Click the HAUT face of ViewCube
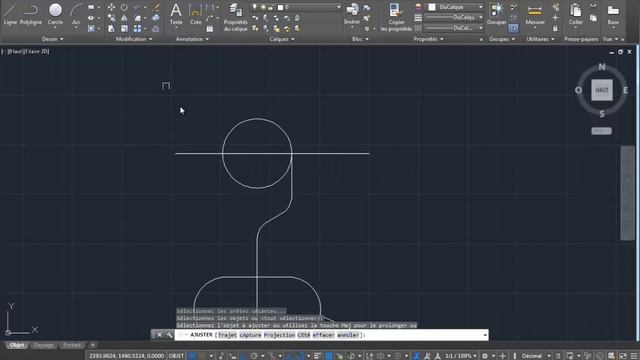The image size is (640, 360). tap(602, 90)
